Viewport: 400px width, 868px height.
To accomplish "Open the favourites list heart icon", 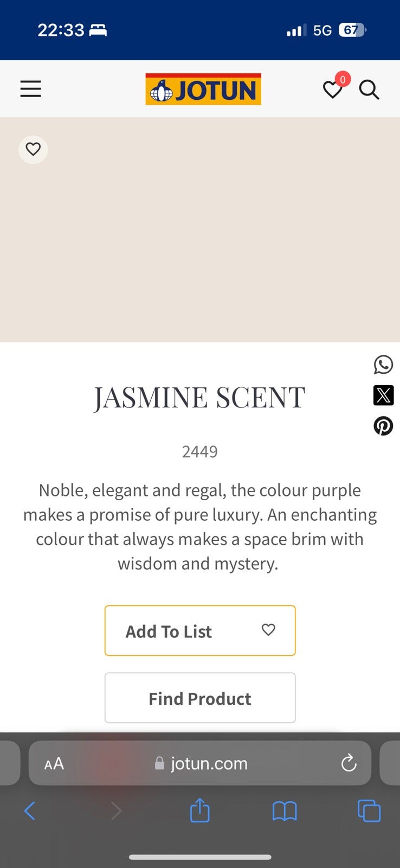I will click(x=333, y=90).
